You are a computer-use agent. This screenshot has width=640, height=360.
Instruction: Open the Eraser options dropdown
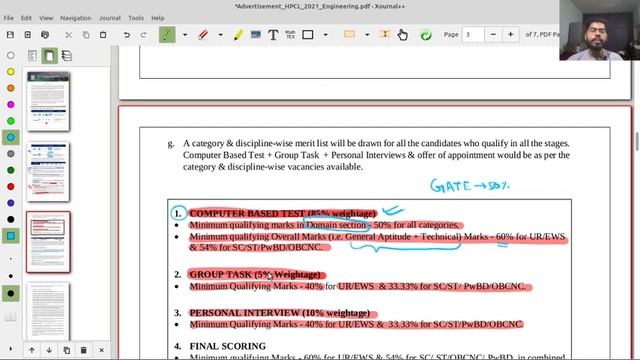tap(220, 35)
